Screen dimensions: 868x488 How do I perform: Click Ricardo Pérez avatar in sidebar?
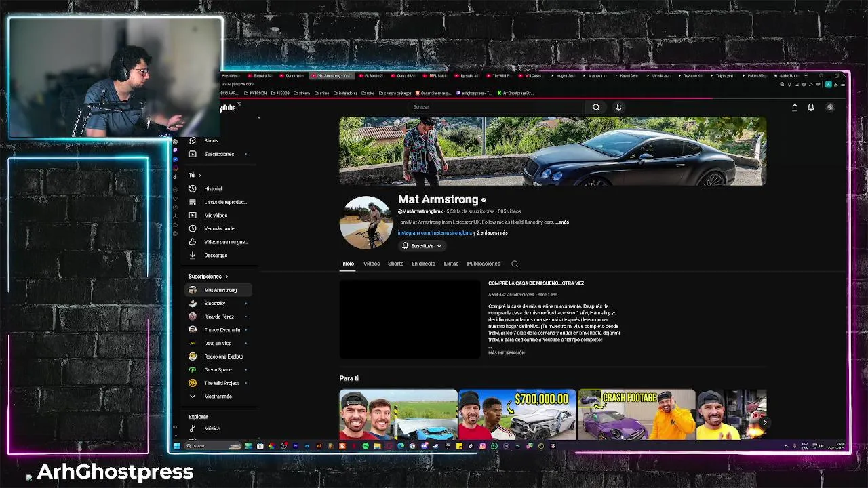(193, 317)
